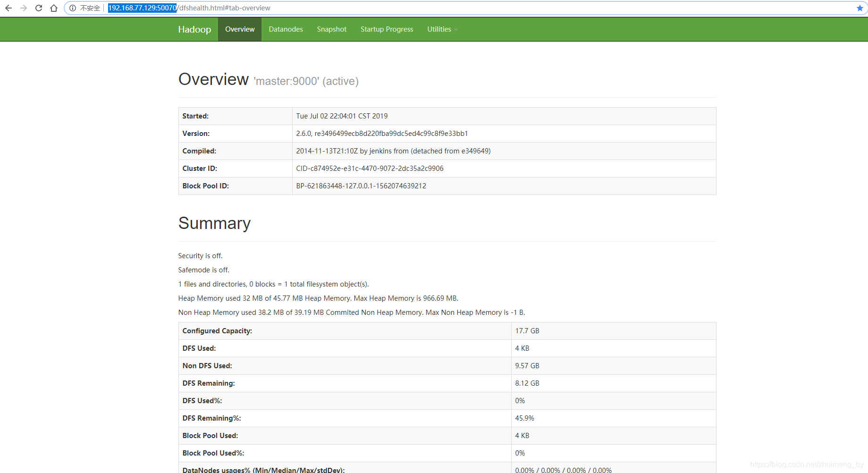
Task: Click the Hadoop brand link
Action: tap(194, 29)
